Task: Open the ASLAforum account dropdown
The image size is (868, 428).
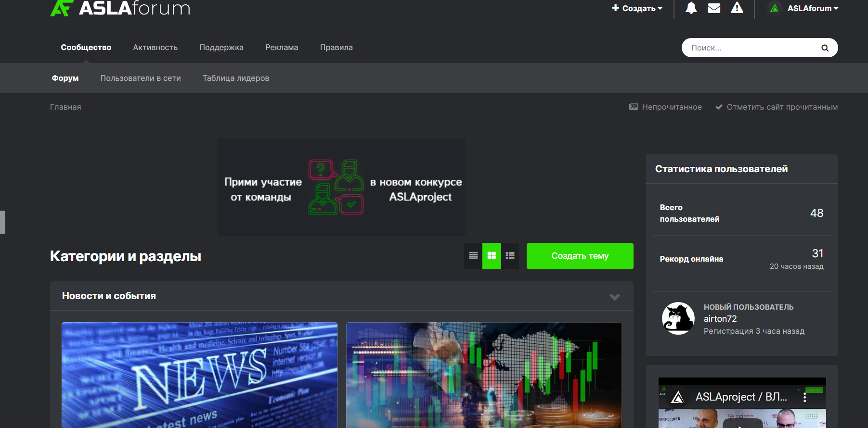Action: pyautogui.click(x=813, y=8)
